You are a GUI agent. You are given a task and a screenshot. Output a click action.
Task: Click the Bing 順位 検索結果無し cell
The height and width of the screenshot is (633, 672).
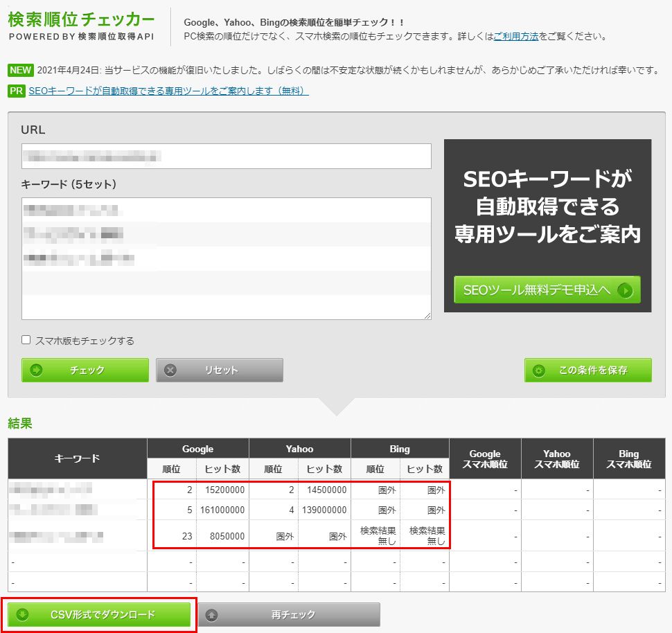(376, 536)
